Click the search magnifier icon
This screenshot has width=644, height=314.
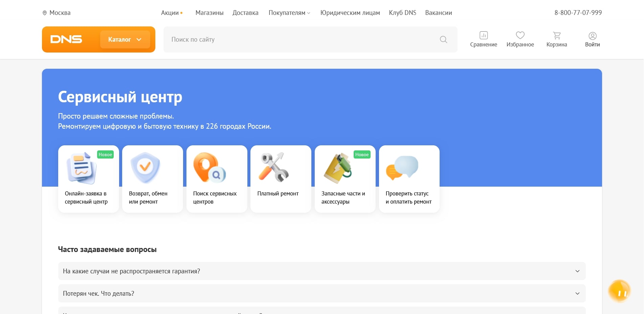point(443,40)
